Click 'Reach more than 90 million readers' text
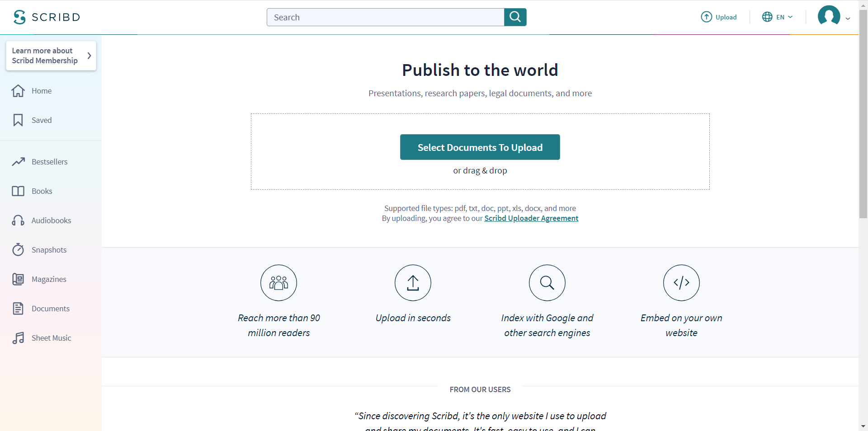 [x=279, y=325]
